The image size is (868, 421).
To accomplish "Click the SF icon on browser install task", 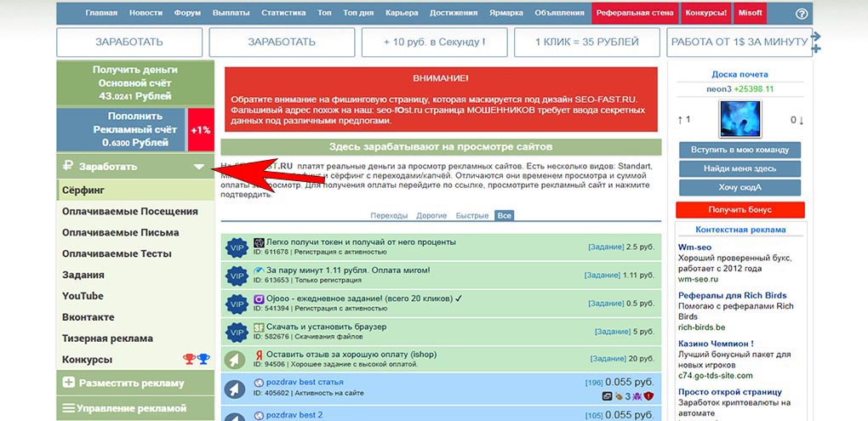I will [259, 327].
